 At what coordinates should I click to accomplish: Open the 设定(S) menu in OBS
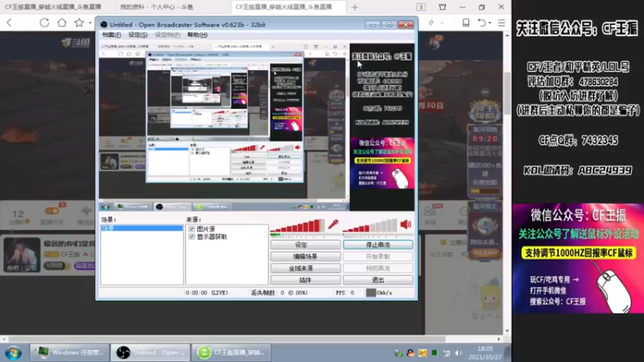tap(138, 35)
